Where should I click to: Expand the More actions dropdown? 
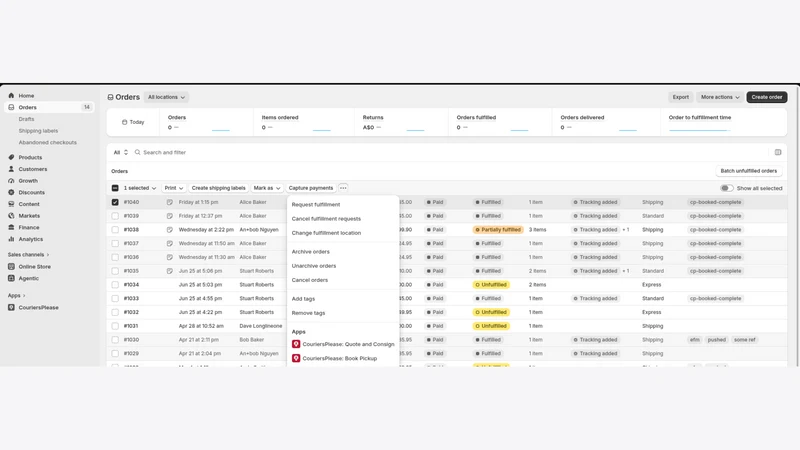point(719,97)
